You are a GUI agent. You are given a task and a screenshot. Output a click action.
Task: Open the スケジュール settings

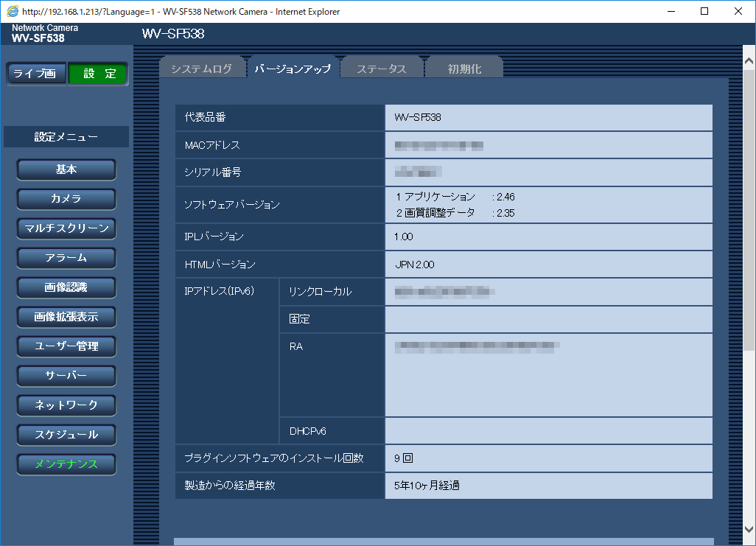66,435
